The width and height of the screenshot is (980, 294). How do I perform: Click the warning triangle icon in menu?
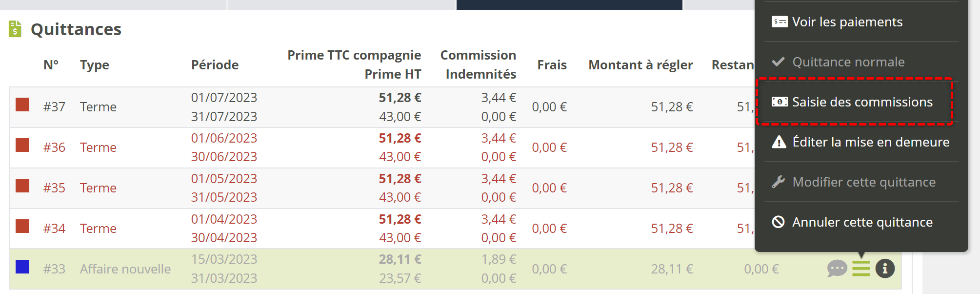[779, 142]
